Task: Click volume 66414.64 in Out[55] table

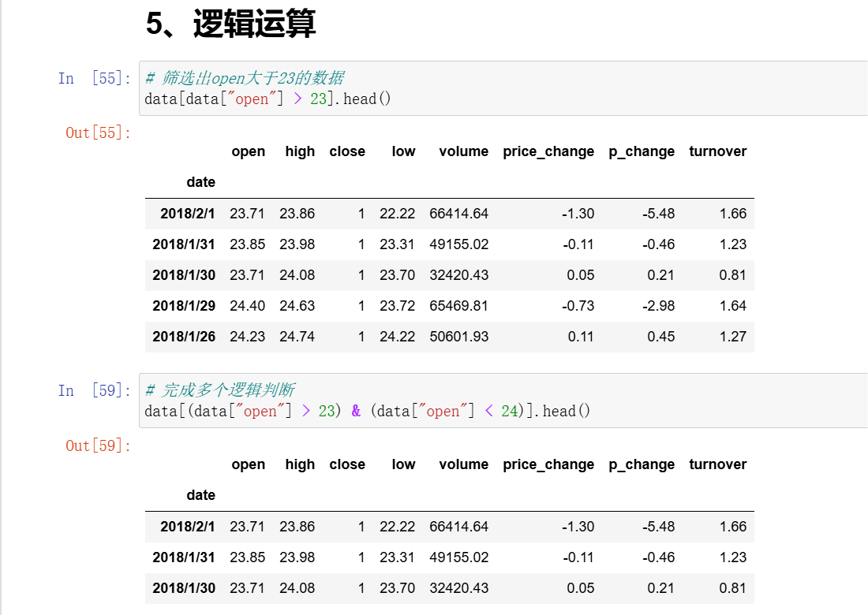Action: [x=459, y=214]
